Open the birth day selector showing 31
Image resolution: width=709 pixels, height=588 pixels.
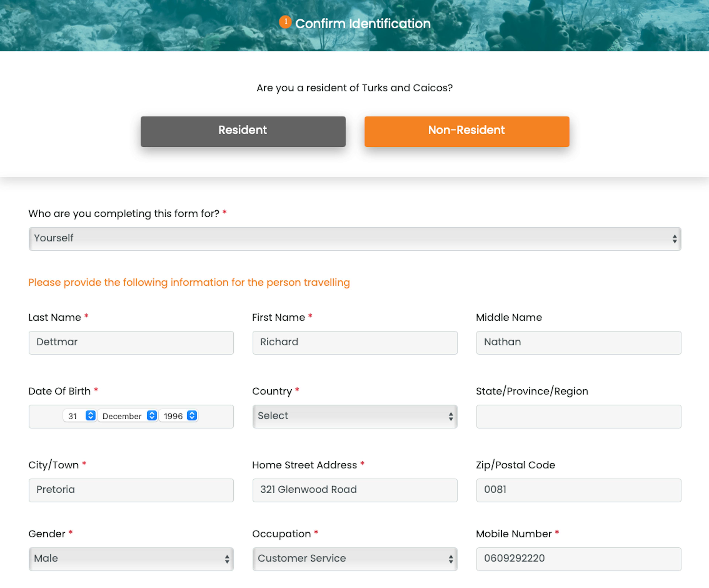80,416
